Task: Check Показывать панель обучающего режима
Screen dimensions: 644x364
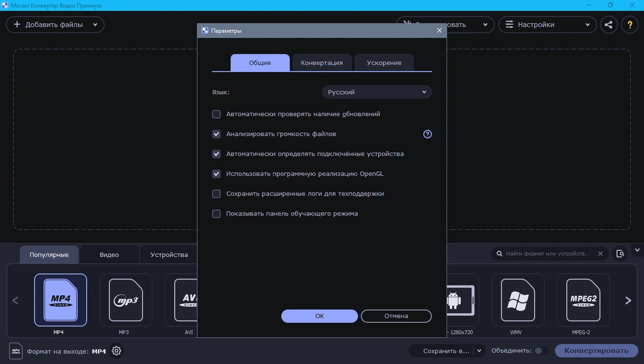Action: (x=216, y=214)
